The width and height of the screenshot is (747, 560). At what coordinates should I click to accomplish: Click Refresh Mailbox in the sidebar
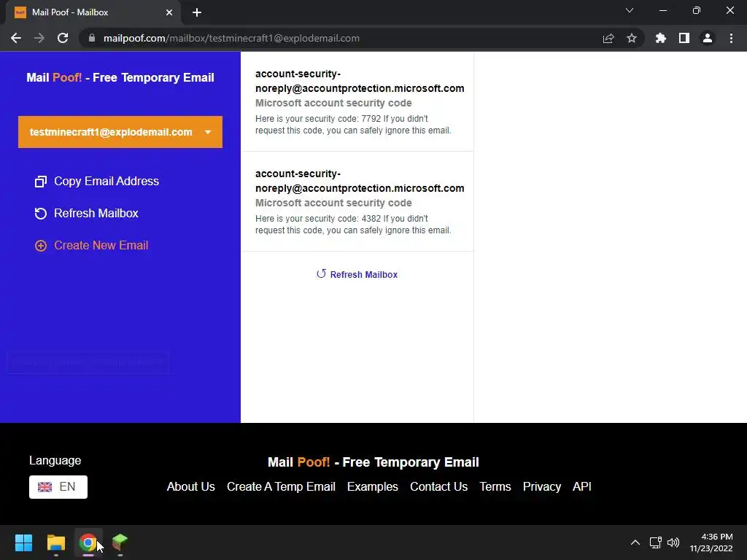tap(86, 214)
